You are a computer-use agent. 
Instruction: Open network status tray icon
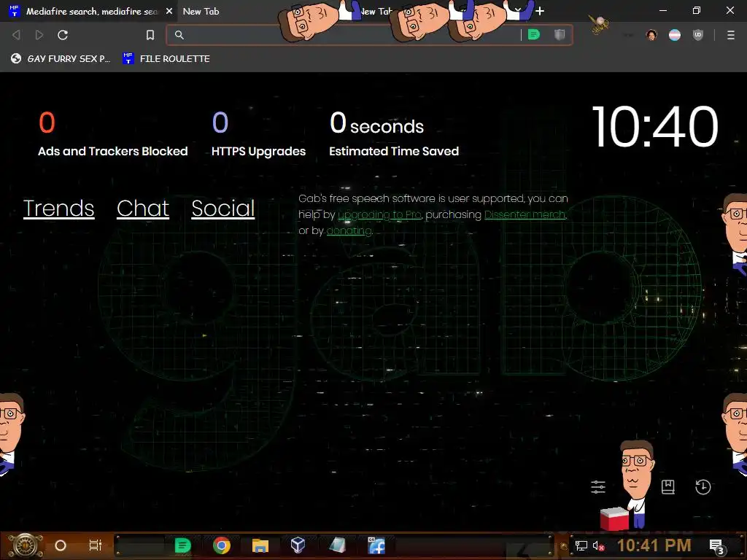pos(581,545)
